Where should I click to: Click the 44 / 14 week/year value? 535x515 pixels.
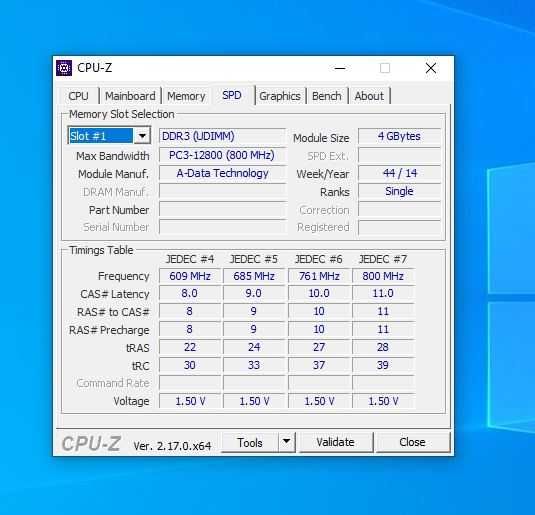(x=399, y=173)
